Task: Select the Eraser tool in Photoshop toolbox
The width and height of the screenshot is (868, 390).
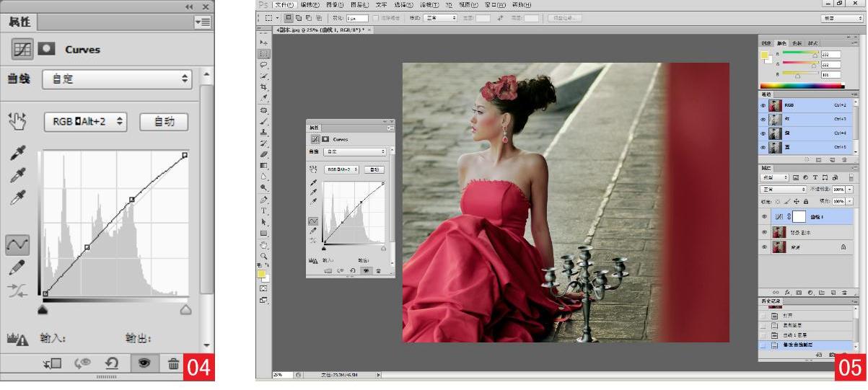Action: [x=264, y=154]
